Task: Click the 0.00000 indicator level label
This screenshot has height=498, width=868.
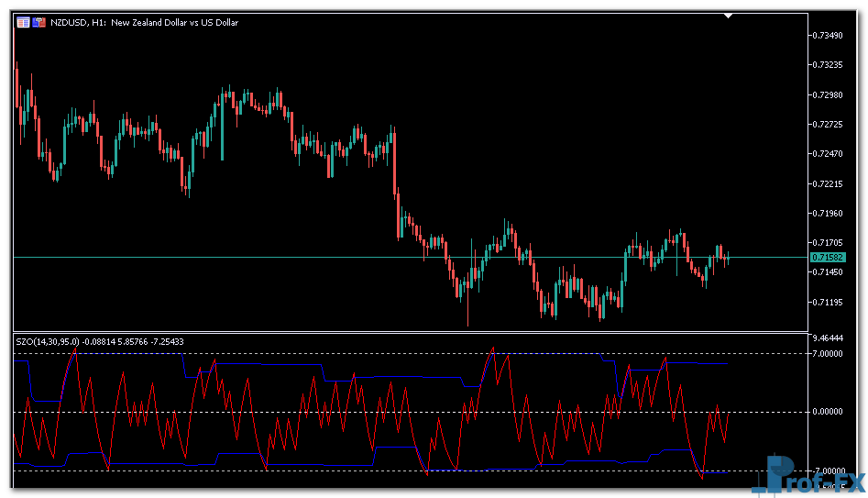Action: (830, 412)
